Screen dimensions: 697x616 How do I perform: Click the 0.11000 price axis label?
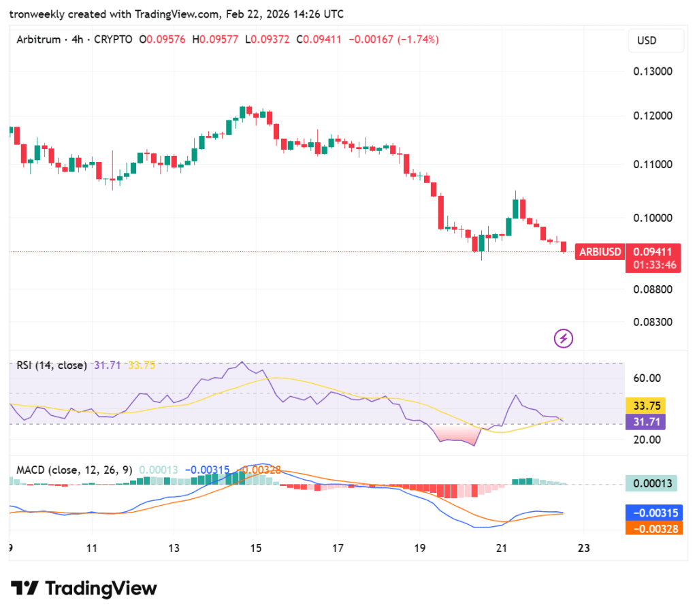pos(653,165)
